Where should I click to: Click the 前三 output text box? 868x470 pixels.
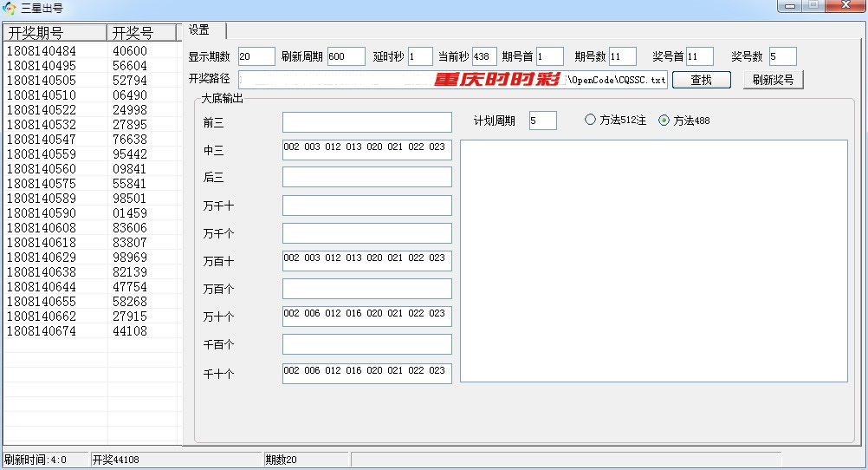coord(366,122)
